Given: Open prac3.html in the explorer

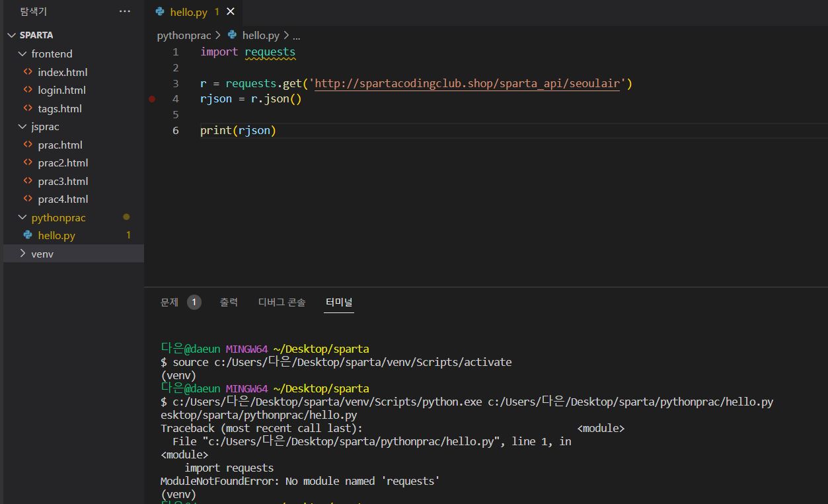Looking at the screenshot, I should 63,181.
